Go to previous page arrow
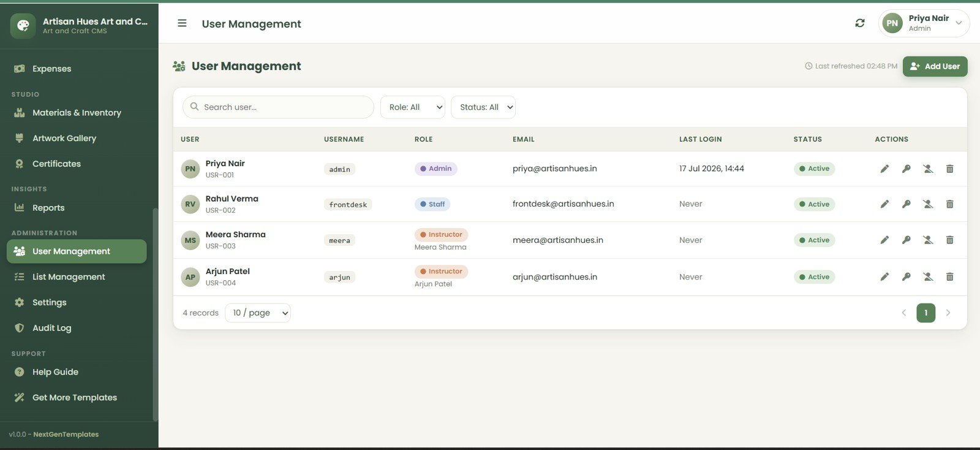The image size is (980, 450). pyautogui.click(x=903, y=313)
